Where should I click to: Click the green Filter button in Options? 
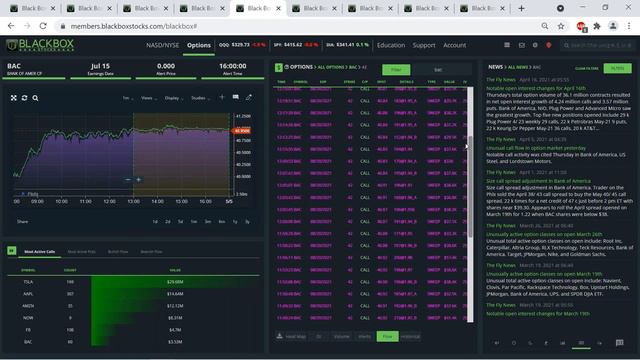(x=396, y=70)
